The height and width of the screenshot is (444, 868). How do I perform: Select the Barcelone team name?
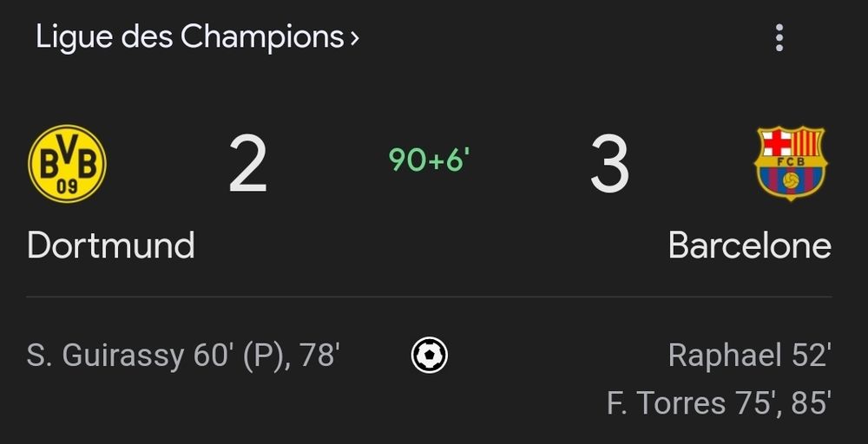749,246
